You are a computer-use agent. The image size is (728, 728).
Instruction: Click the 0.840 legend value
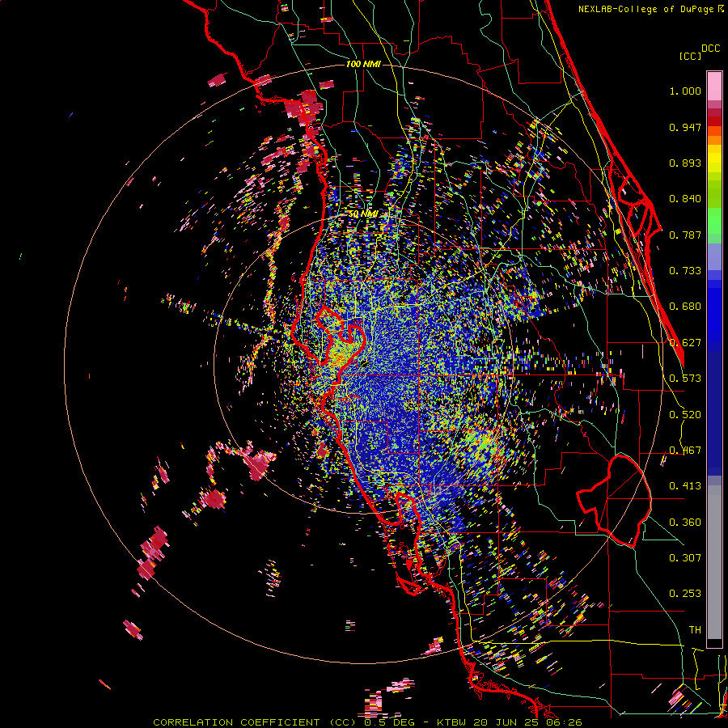coord(685,199)
